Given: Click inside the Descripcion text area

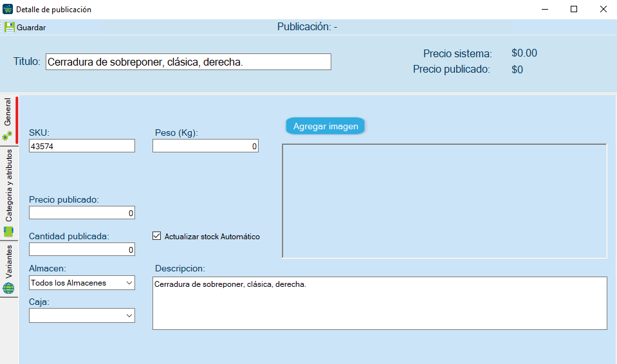Looking at the screenshot, I should point(380,304).
